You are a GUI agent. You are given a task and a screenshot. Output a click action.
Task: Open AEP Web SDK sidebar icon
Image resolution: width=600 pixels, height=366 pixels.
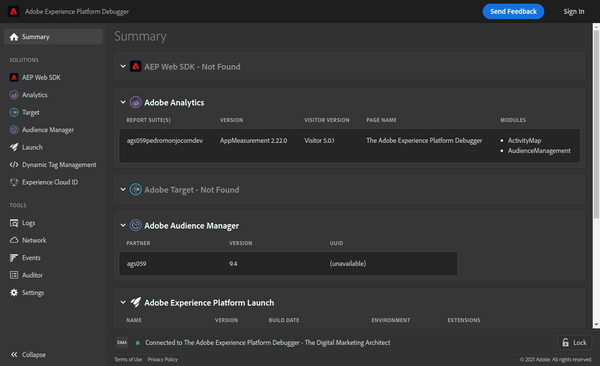click(14, 77)
